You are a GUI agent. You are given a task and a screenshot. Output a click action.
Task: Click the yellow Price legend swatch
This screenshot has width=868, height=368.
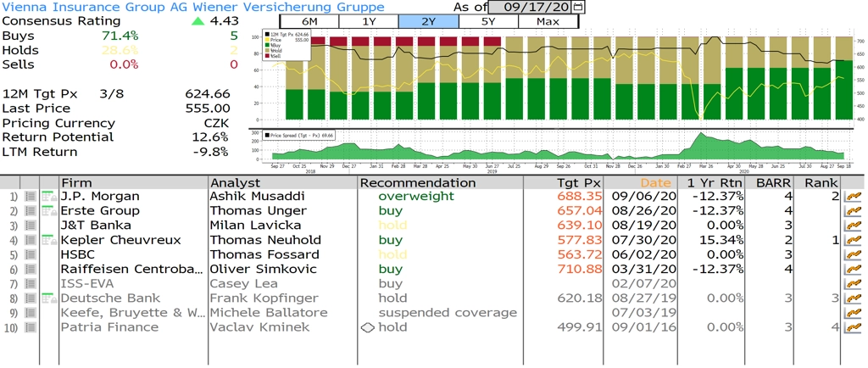pos(267,40)
